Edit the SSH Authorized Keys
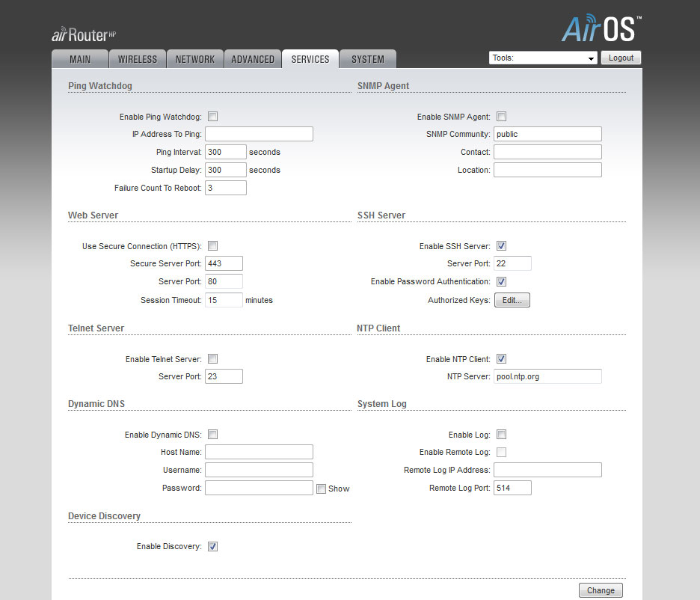700x600 pixels. point(512,299)
